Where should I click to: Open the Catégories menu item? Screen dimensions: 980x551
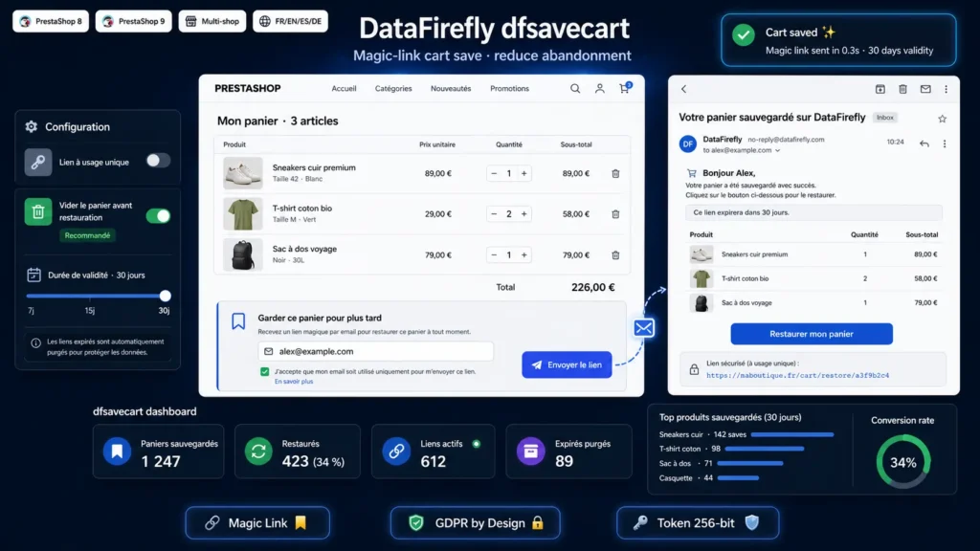point(393,89)
